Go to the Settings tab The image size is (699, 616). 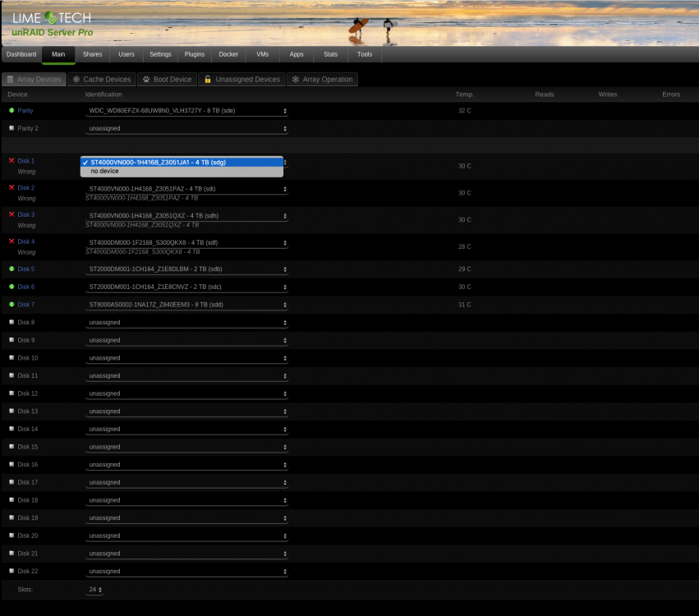pos(160,54)
